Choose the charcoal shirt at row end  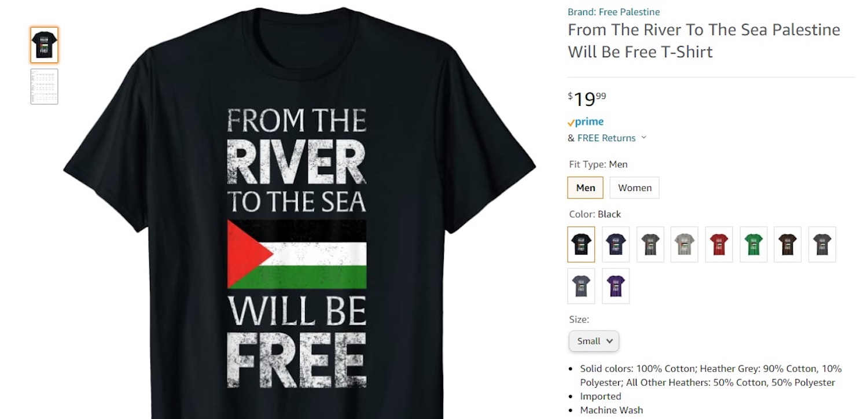pos(822,244)
